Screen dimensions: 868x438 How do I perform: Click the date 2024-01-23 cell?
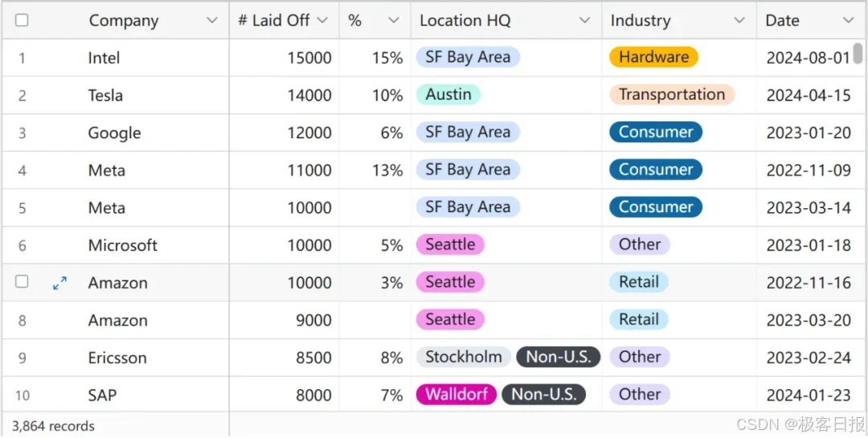809,395
